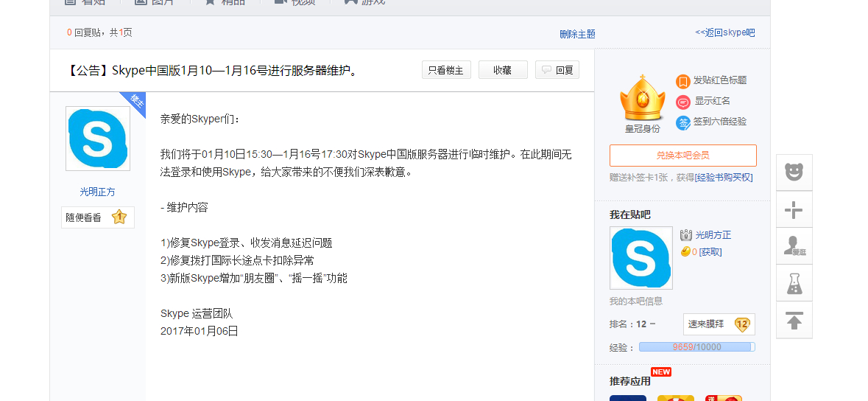Click the lab flask icon in floating sidebar
The width and height of the screenshot is (868, 401).
[x=794, y=283]
